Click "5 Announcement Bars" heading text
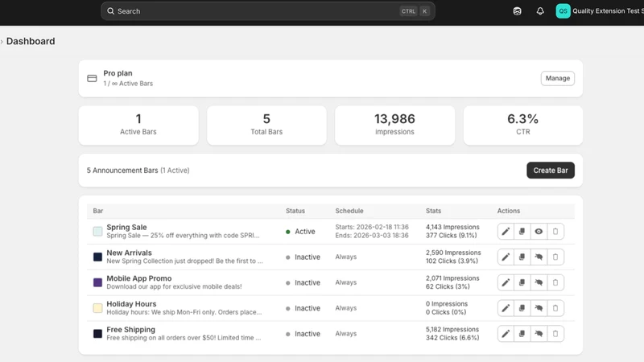644x362 pixels. coord(122,171)
